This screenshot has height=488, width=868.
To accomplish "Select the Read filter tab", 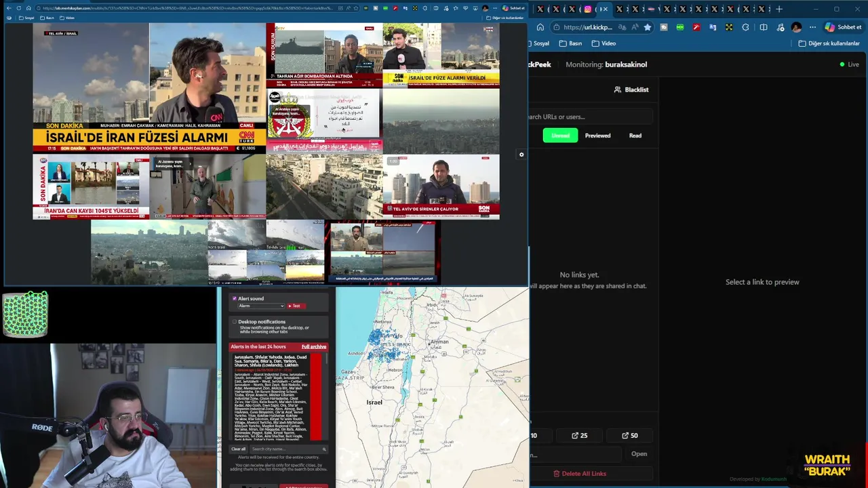I will (635, 136).
